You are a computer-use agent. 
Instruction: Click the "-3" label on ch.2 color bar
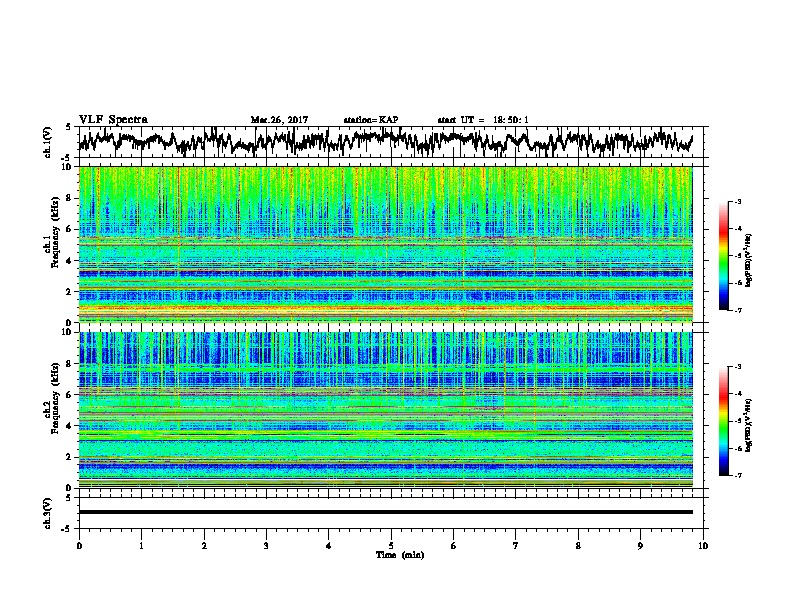tap(737, 367)
